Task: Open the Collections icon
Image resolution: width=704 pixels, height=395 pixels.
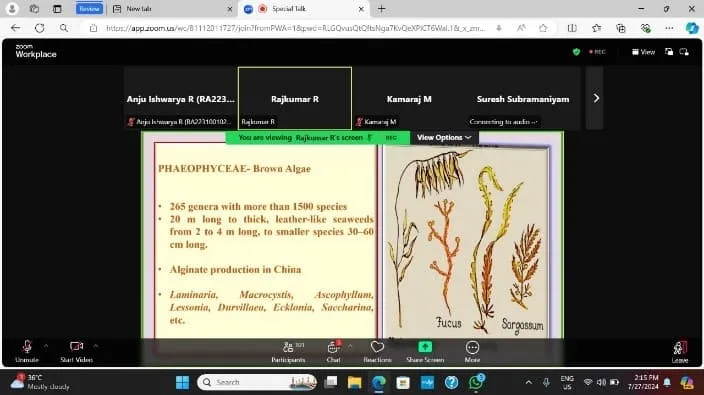Action: click(x=621, y=28)
